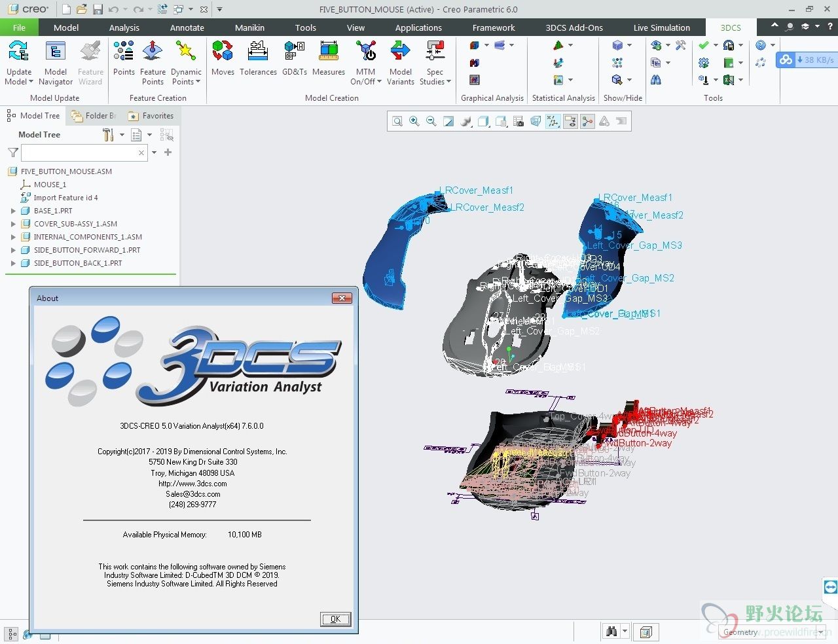This screenshot has width=838, height=644.
Task: Open Model Variants
Action: (x=400, y=63)
